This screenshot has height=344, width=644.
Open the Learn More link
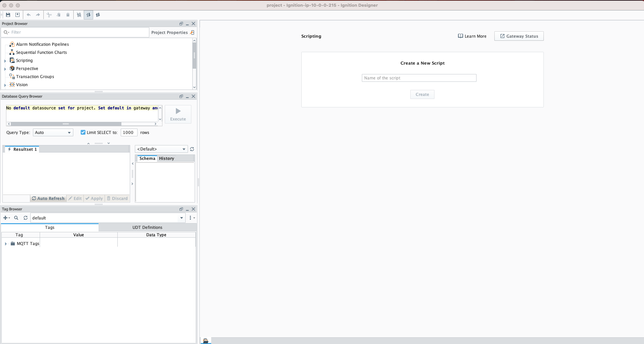pyautogui.click(x=472, y=36)
